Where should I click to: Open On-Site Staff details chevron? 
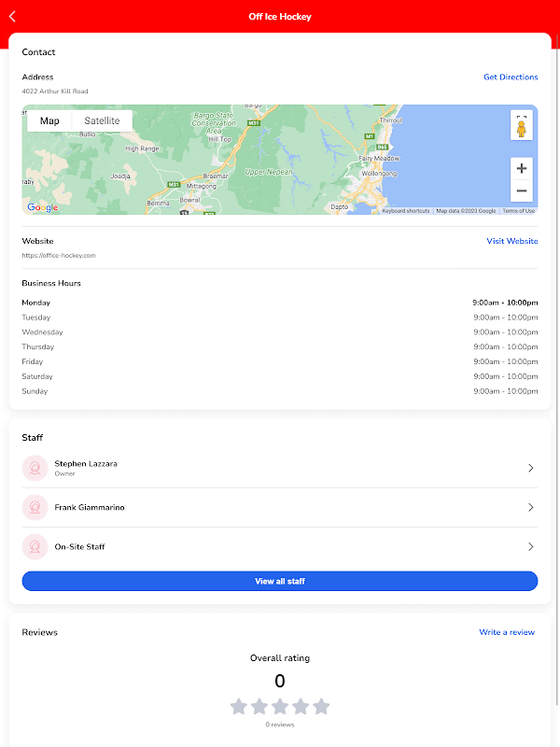(x=530, y=546)
